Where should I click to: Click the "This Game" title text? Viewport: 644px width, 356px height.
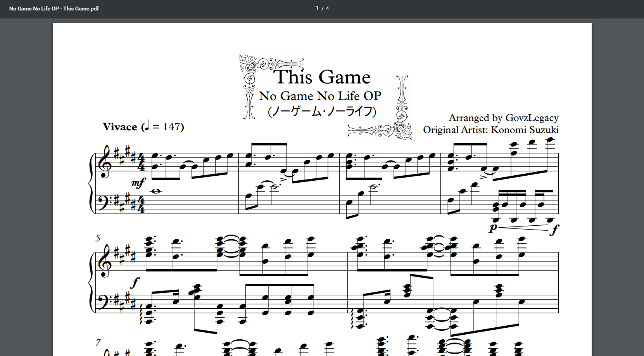pyautogui.click(x=322, y=76)
